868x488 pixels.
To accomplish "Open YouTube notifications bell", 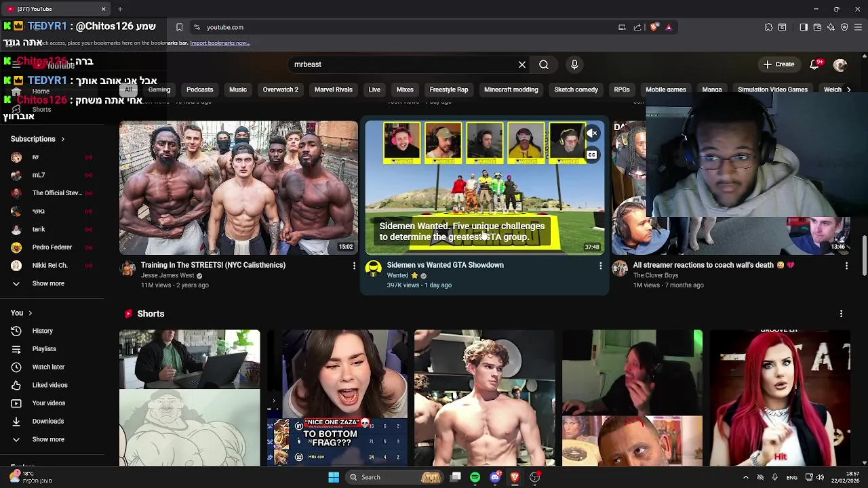I will [x=815, y=64].
